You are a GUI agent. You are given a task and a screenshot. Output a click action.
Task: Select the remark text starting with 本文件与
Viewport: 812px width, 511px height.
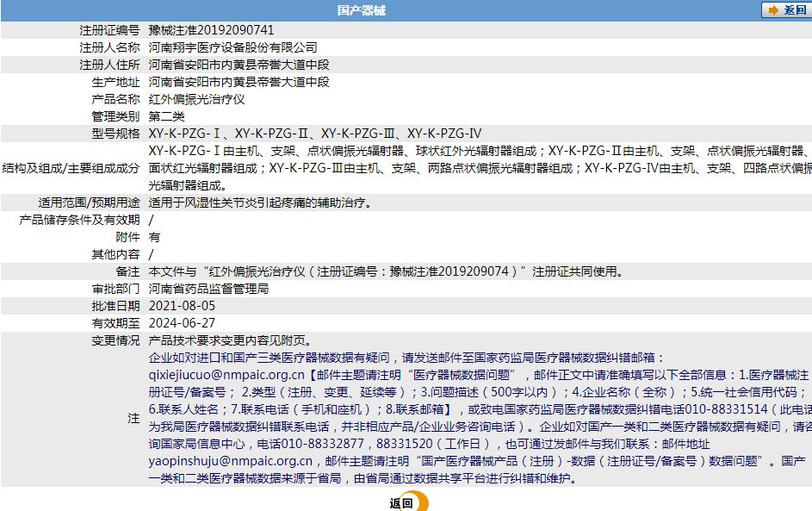click(387, 271)
